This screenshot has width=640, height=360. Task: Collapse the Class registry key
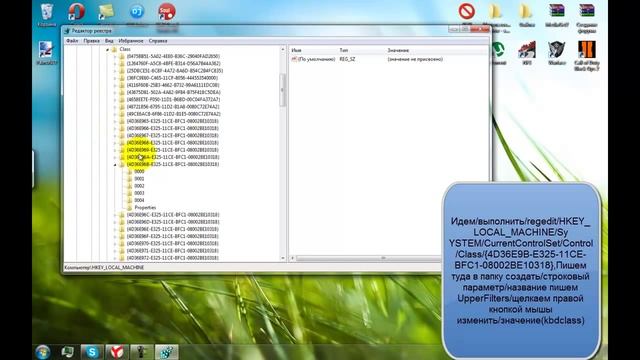(107, 49)
